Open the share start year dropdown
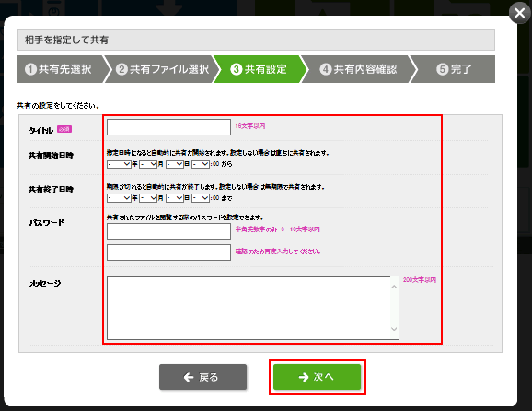 (x=119, y=164)
